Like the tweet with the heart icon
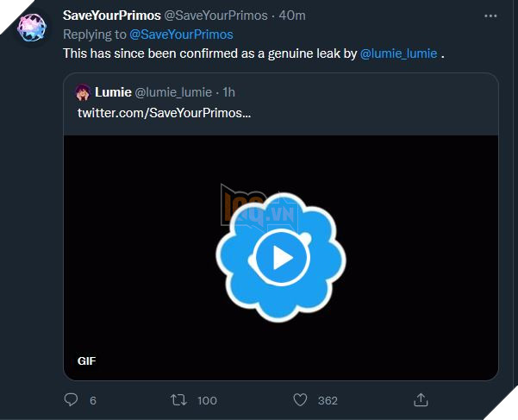 pos(300,399)
